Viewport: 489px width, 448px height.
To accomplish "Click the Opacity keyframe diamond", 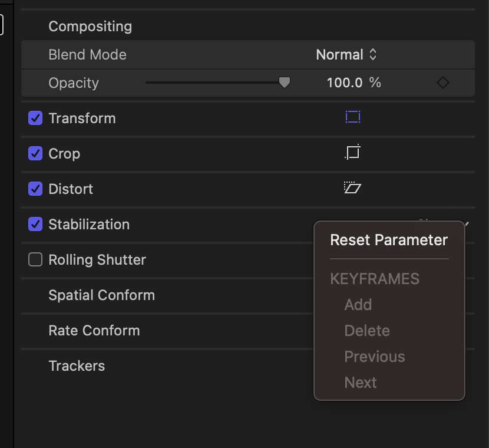I will tap(443, 83).
